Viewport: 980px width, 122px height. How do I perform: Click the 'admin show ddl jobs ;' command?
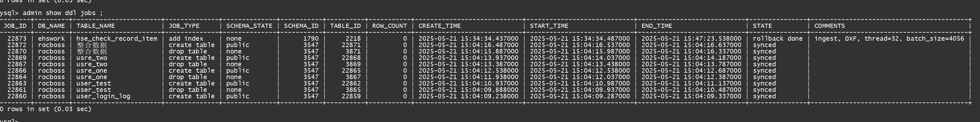pyautogui.click(x=63, y=13)
